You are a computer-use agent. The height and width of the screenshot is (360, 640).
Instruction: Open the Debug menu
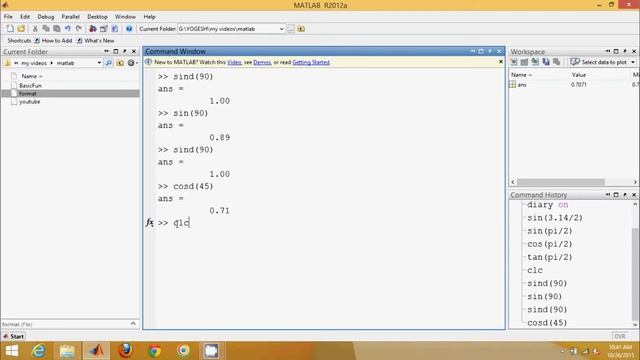(x=46, y=17)
